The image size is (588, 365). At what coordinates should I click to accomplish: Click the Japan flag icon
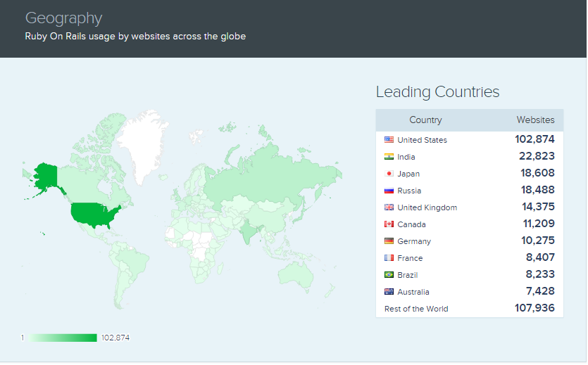pos(389,173)
